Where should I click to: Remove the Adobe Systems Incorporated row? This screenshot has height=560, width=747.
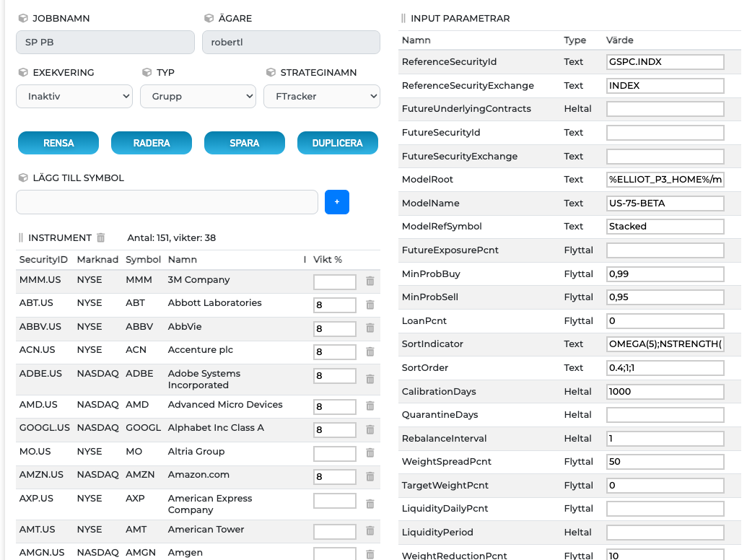(370, 379)
